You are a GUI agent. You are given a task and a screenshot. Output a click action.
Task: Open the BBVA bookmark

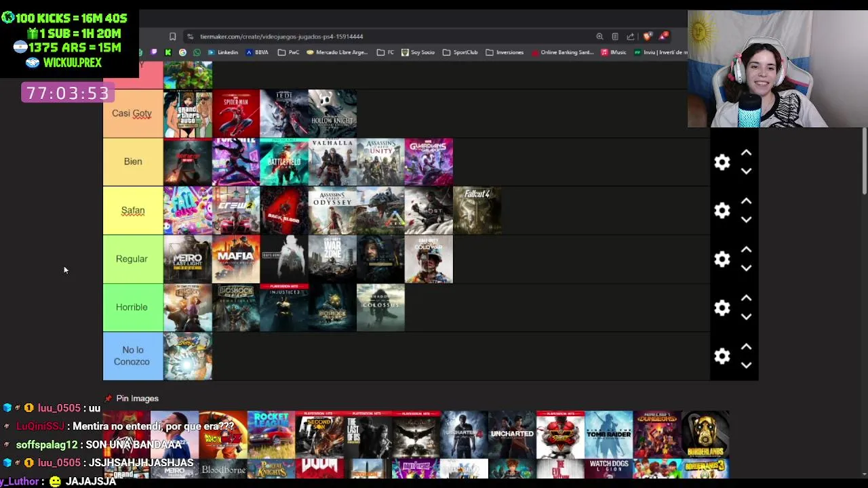[257, 52]
